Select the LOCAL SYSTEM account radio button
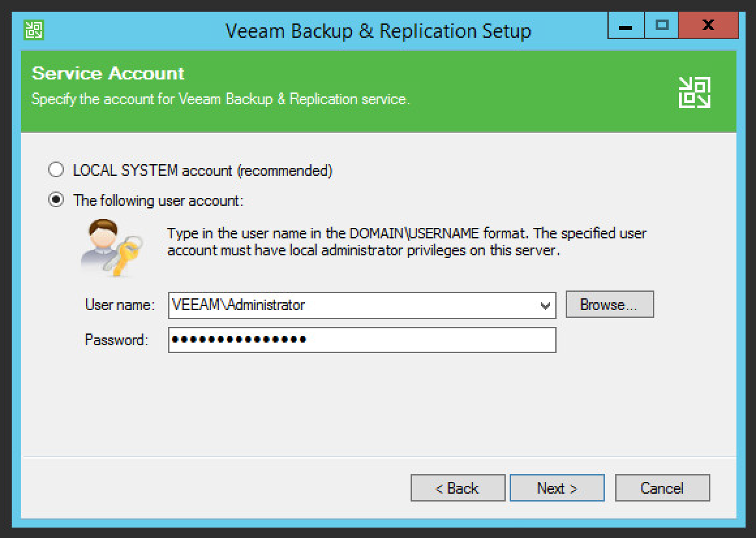Screen dimensions: 756x538 click(x=57, y=171)
